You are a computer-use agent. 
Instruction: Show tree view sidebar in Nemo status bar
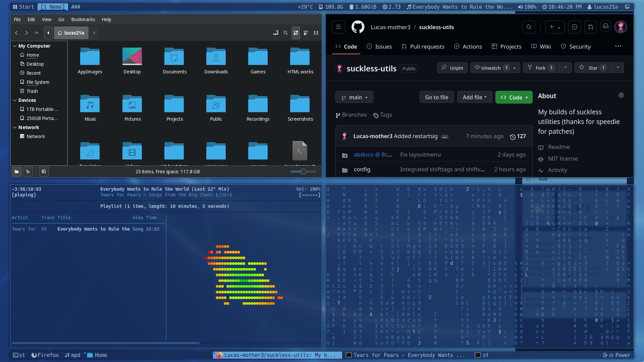pyautogui.click(x=28, y=172)
